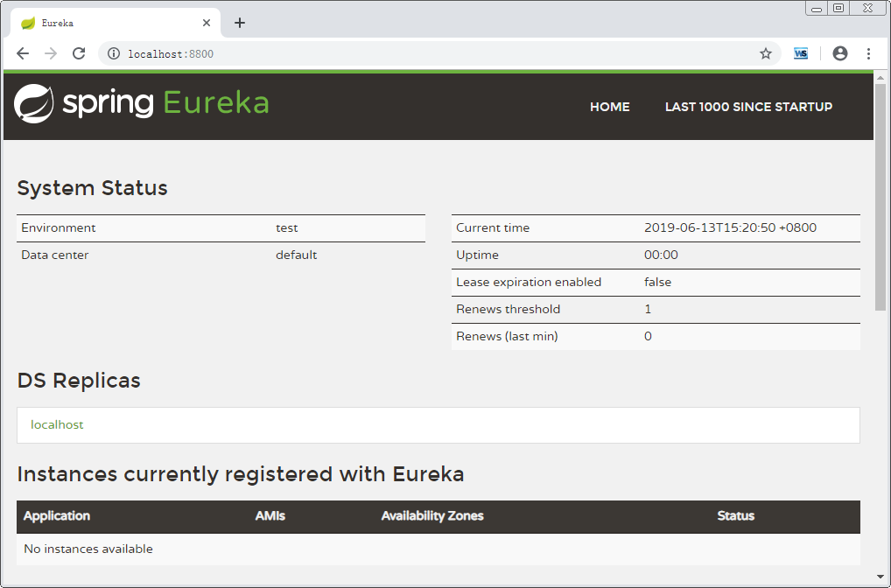This screenshot has width=891, height=588.
Task: Open the Chrome three-dot menu
Action: point(868,53)
